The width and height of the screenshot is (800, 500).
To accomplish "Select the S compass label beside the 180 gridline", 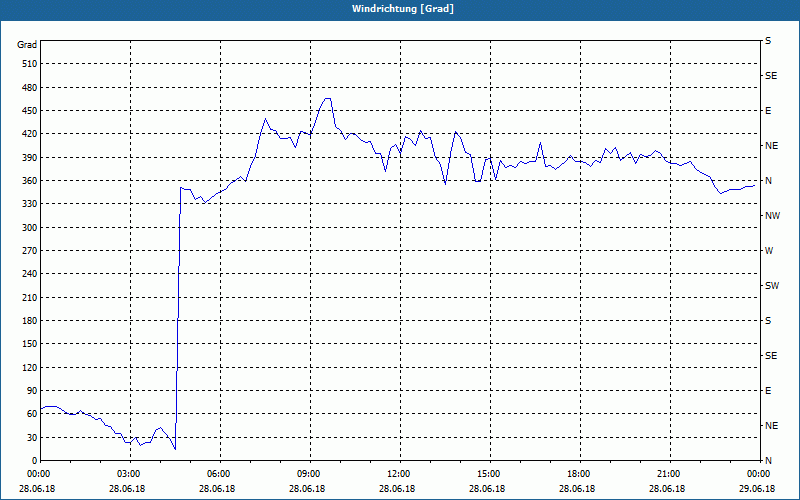I will pyautogui.click(x=768, y=321).
